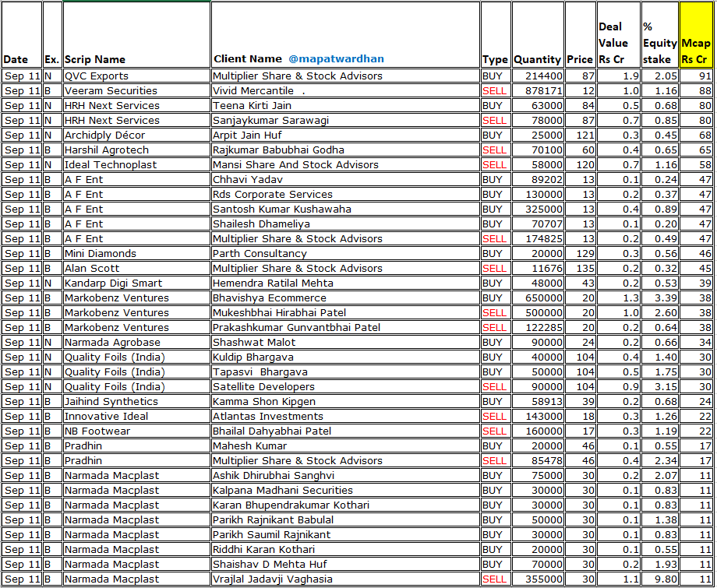Click the 'Ideal Technoplast' scrip cell
The image size is (717, 588).
[x=136, y=164]
